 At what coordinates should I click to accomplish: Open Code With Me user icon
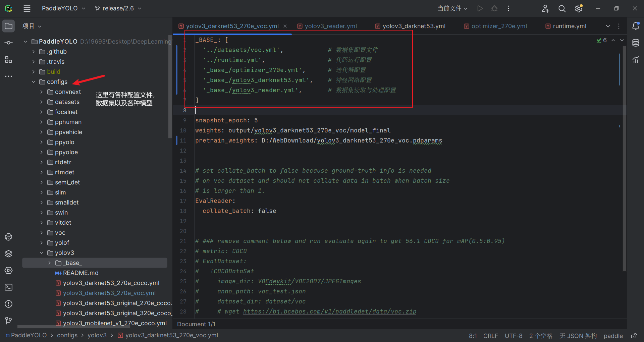(545, 8)
